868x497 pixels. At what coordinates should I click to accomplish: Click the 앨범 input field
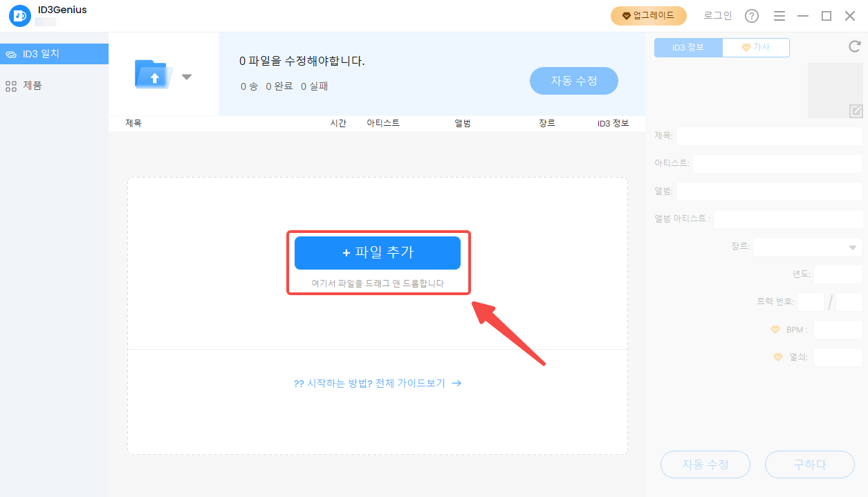point(769,191)
